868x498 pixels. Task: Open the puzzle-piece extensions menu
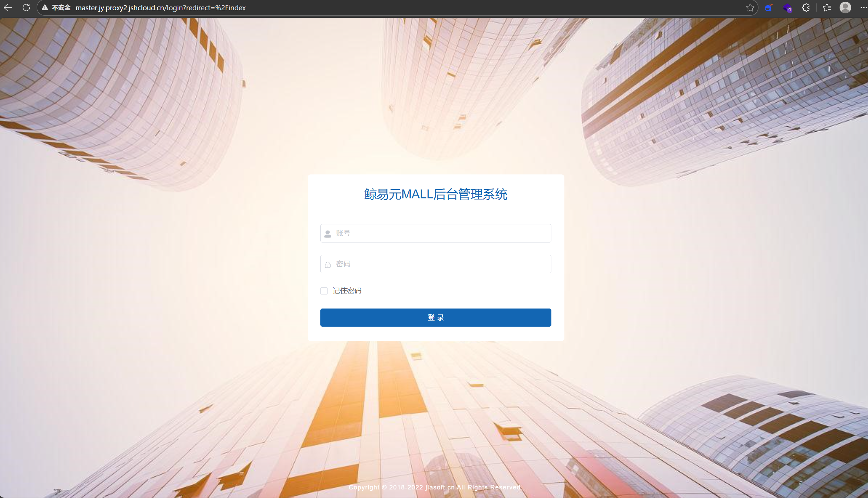click(806, 8)
